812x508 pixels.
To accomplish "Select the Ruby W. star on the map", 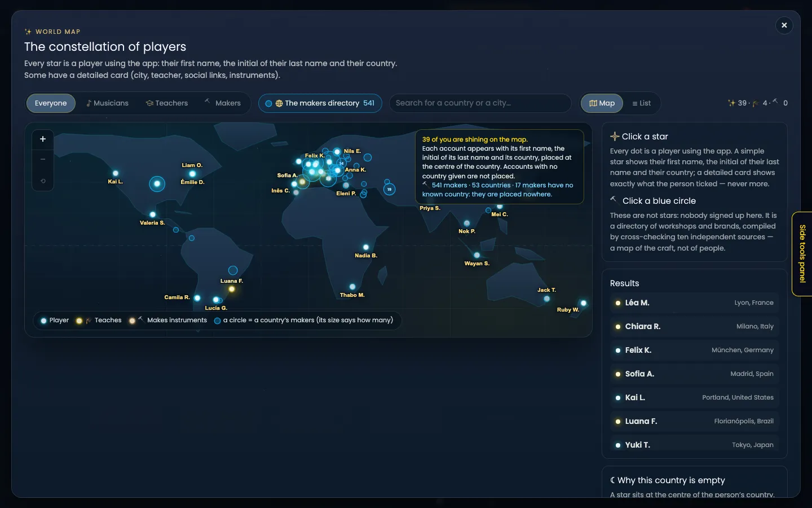I will [584, 303].
